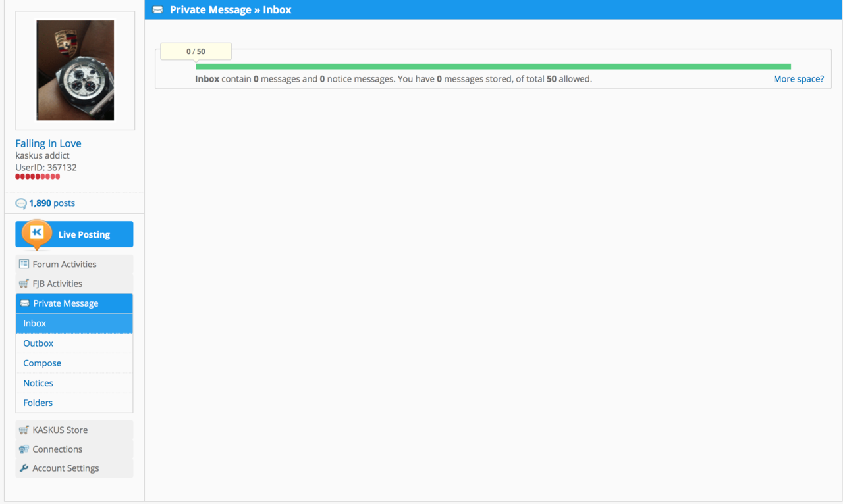This screenshot has height=504, width=843.
Task: Click the watch profile avatar image
Action: [x=75, y=70]
